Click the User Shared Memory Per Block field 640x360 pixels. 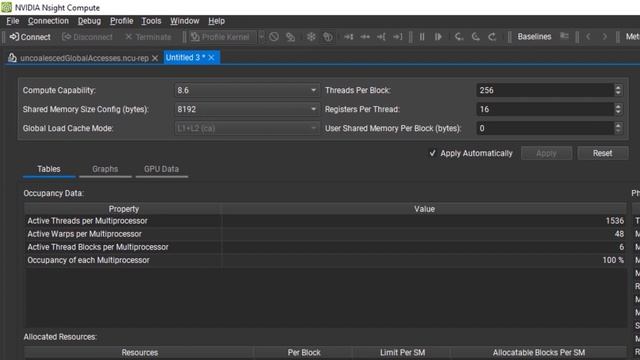(x=545, y=128)
